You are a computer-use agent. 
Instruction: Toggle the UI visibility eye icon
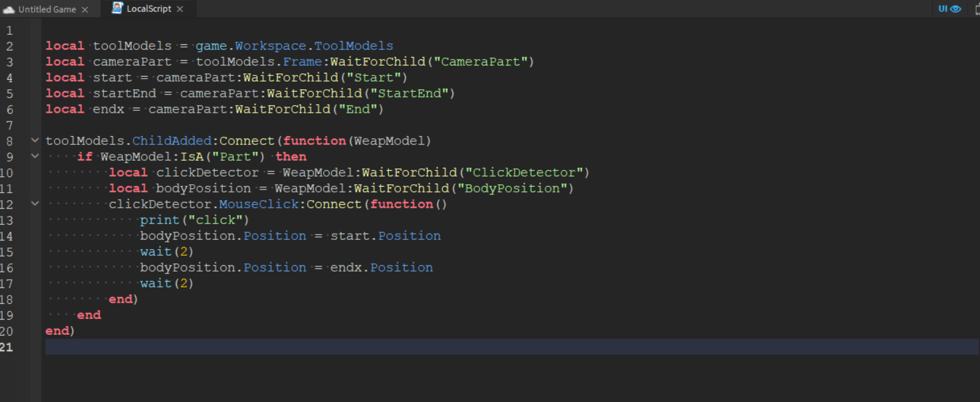[955, 9]
